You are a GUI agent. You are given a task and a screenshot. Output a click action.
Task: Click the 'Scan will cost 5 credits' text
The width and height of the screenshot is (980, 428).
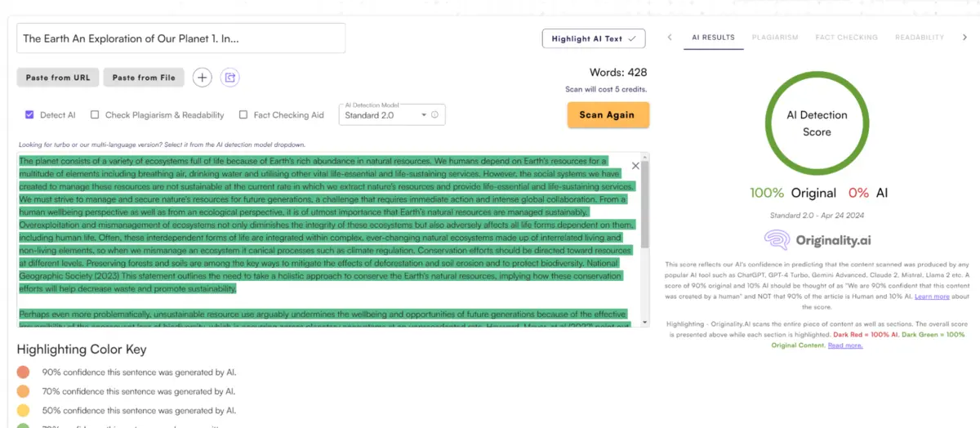(x=606, y=89)
